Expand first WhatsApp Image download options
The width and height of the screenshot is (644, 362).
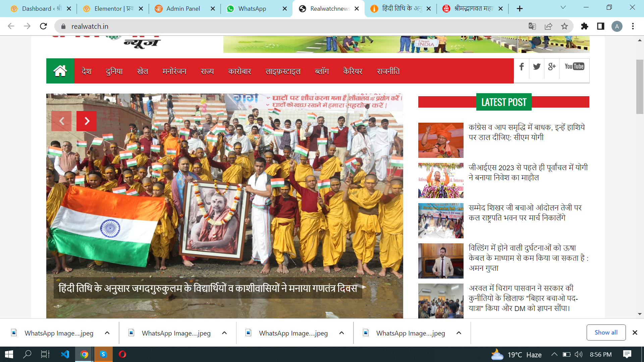coord(107,333)
